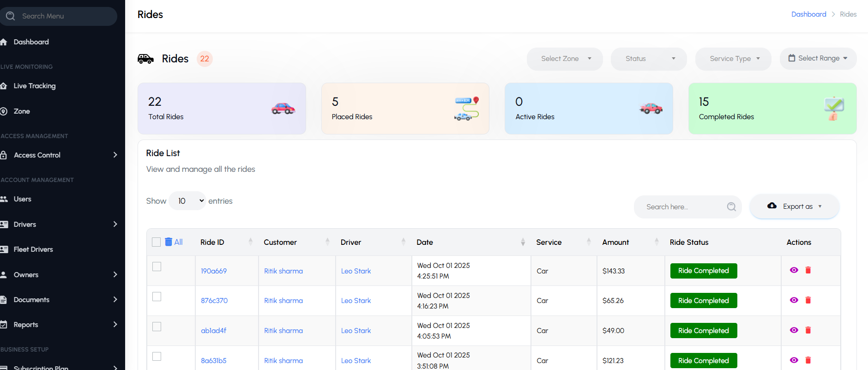Viewport: 868px width, 370px height.
Task: Check the select-all checkbox in table header
Action: pyautogui.click(x=157, y=242)
